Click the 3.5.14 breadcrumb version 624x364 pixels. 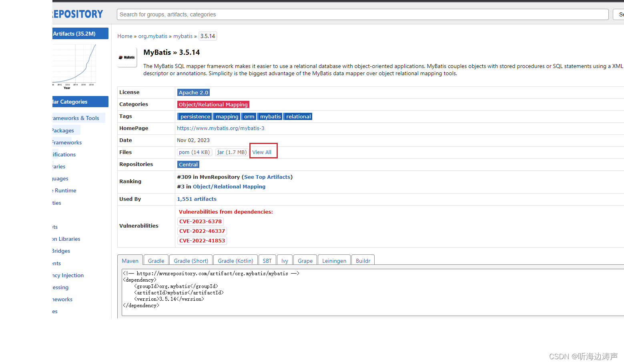pos(208,36)
